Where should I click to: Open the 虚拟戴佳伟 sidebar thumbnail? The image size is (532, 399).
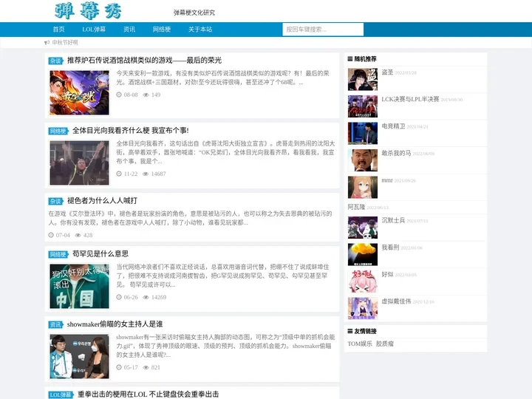tap(363, 308)
